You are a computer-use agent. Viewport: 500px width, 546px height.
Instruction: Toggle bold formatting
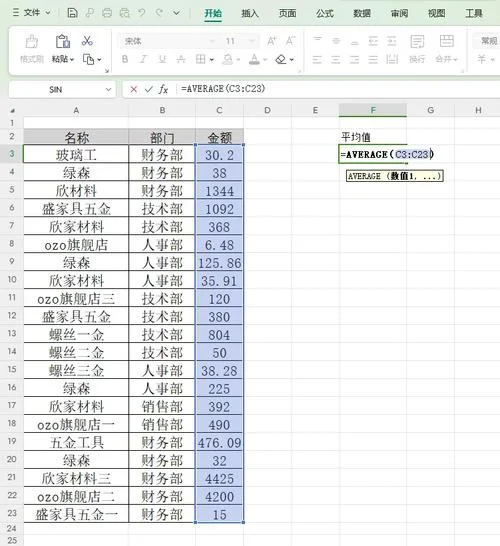125,59
